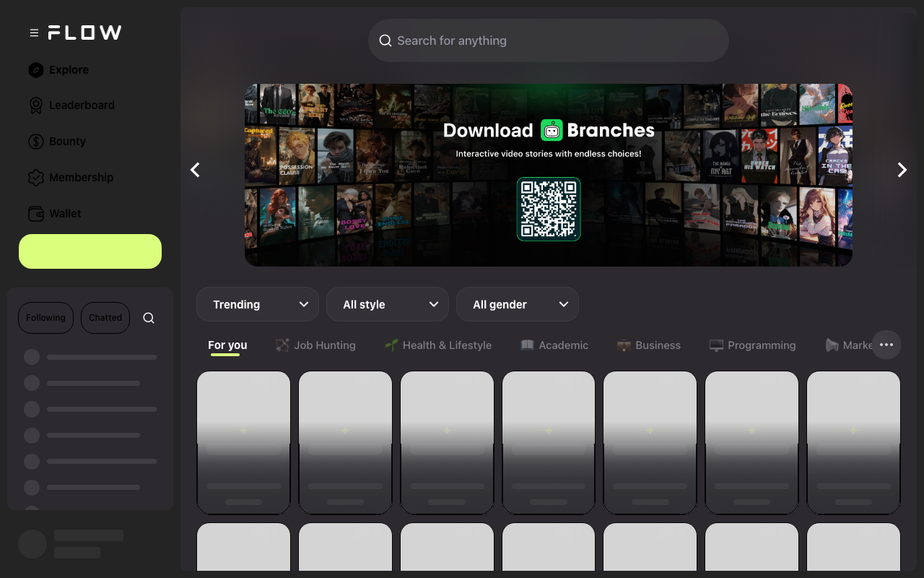
Task: Toggle the Chatted filter chip
Action: pos(105,318)
